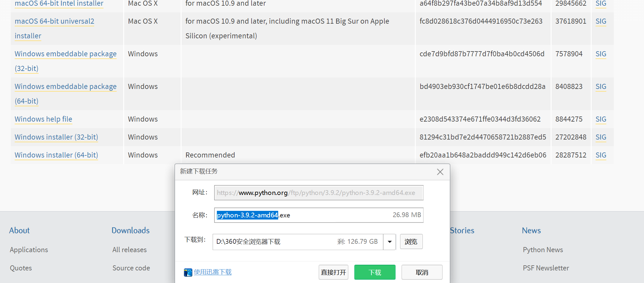Open SIG link for embeddable package 64-bit
The width and height of the screenshot is (644, 283).
[601, 87]
